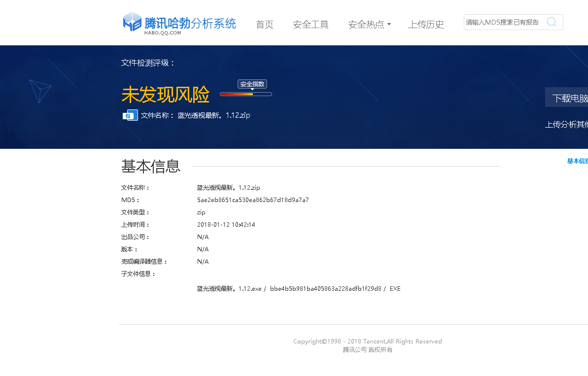Expand the 安全热点 dropdown menu

point(369,25)
